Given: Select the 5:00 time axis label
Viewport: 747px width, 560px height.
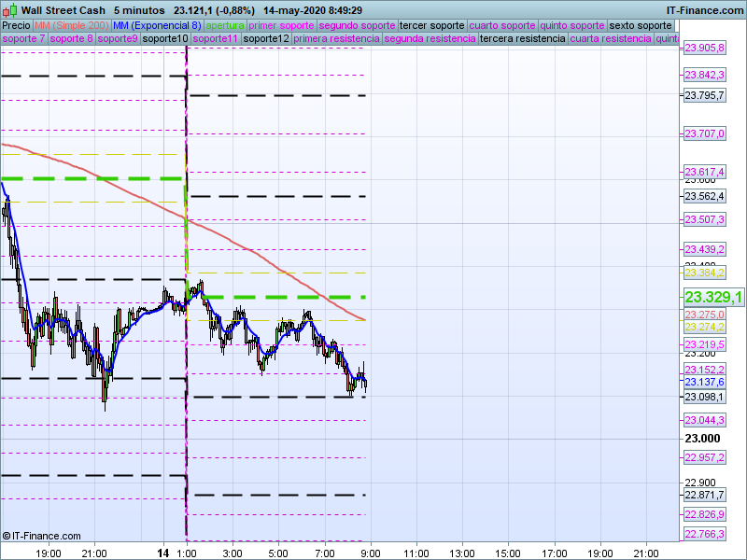Looking at the screenshot, I should 278,553.
